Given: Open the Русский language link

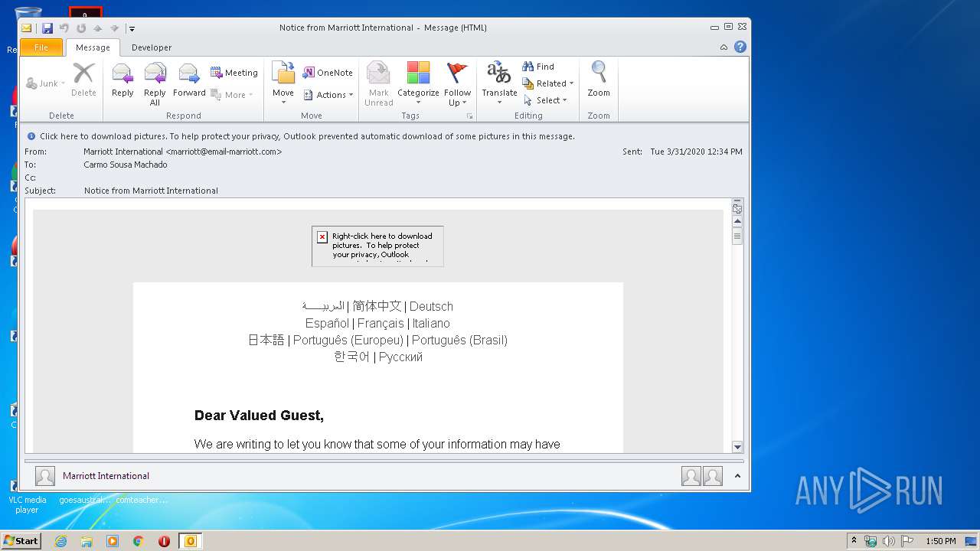Looking at the screenshot, I should click(x=400, y=357).
